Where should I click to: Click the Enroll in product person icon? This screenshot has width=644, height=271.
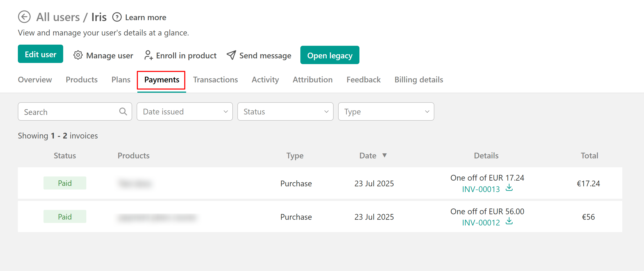(x=148, y=55)
